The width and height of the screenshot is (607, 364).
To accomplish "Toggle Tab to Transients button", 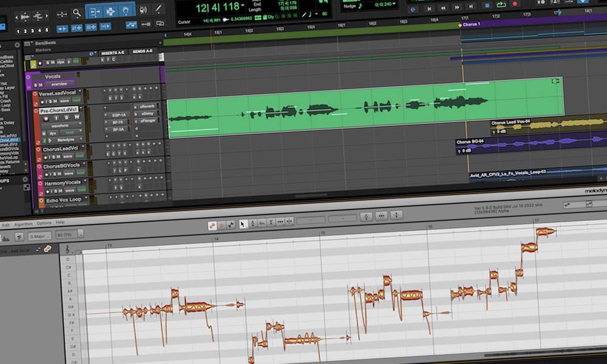I will 62,29.
